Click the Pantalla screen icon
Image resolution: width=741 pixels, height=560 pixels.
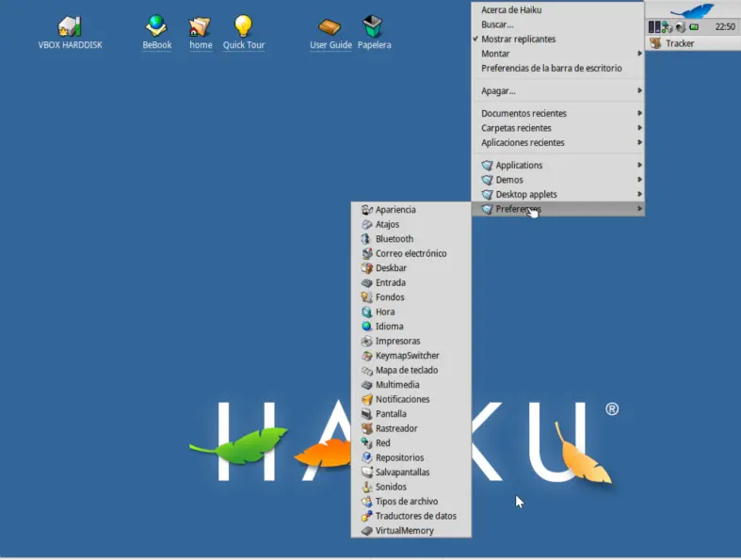(x=366, y=414)
